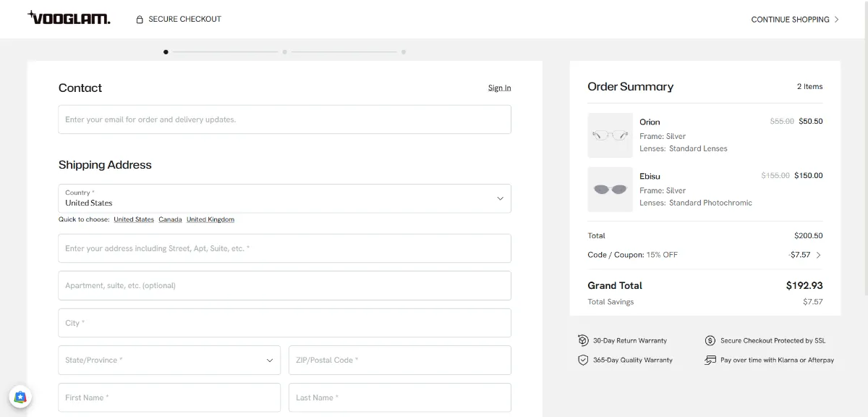This screenshot has height=417, width=868.
Task: Click the Orion discounted price $50.50
Action: (x=811, y=122)
